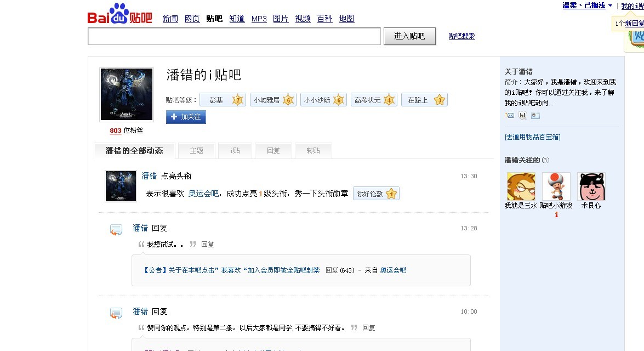Switch to the 潘错的全部动态 tab
644x351 pixels.
tap(134, 151)
